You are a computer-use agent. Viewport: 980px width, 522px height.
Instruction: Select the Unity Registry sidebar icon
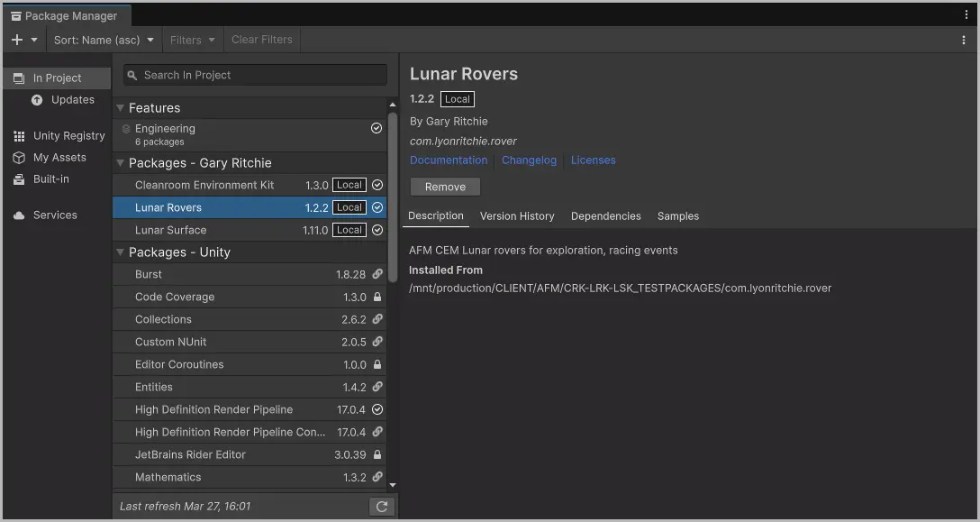21,135
